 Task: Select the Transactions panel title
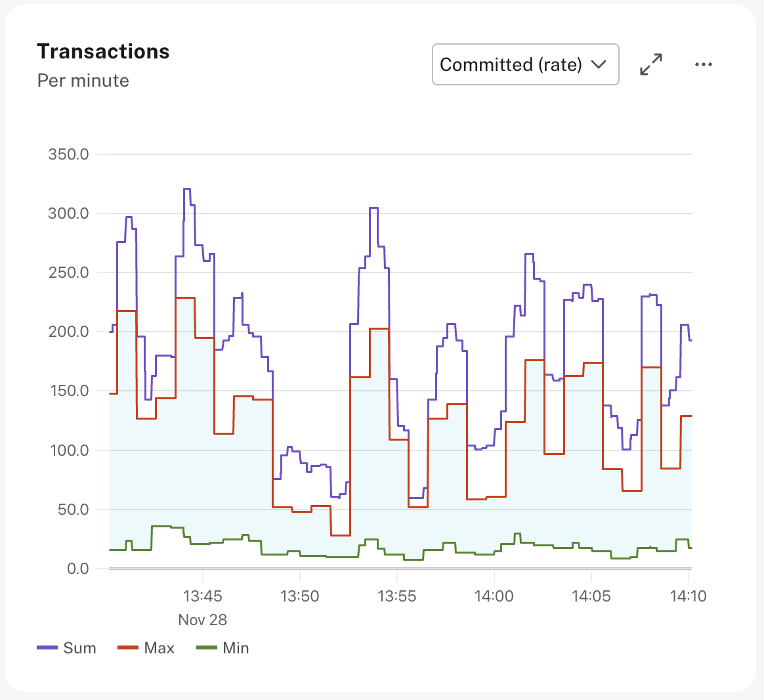coord(104,51)
